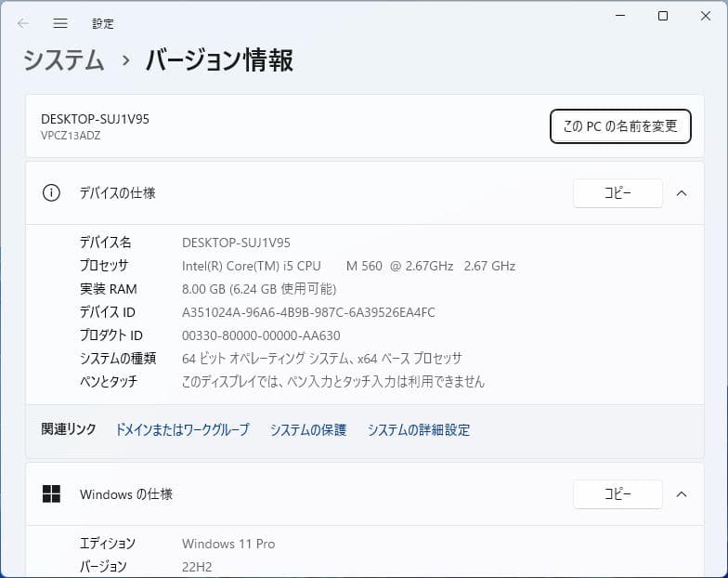
Task: Select the 64 ビット オペレーティング システム value
Action: pos(321,359)
